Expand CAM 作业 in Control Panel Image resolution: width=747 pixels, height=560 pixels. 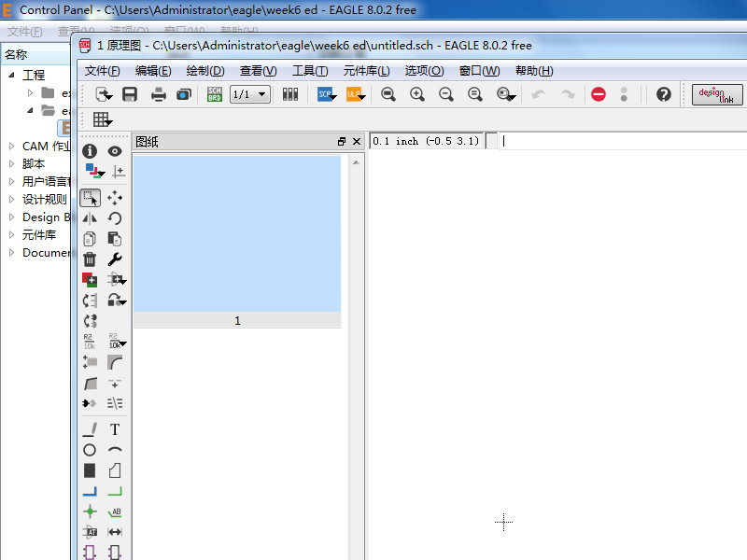point(12,147)
